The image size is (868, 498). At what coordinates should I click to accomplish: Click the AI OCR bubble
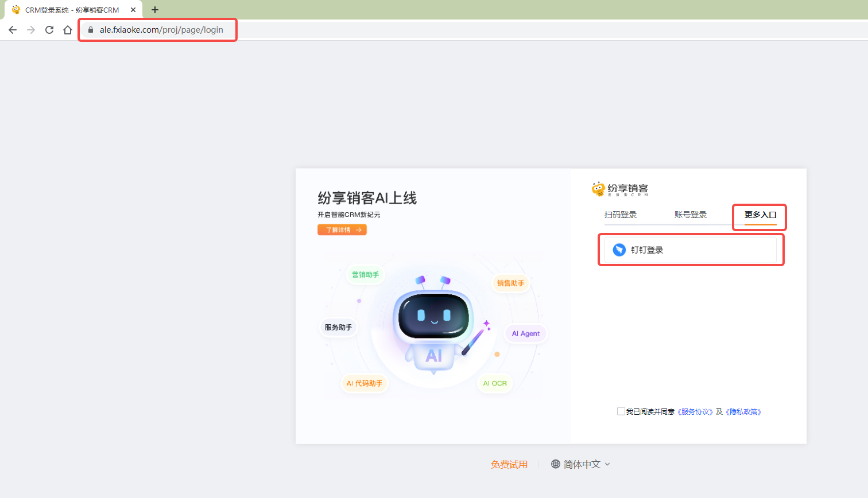(495, 383)
